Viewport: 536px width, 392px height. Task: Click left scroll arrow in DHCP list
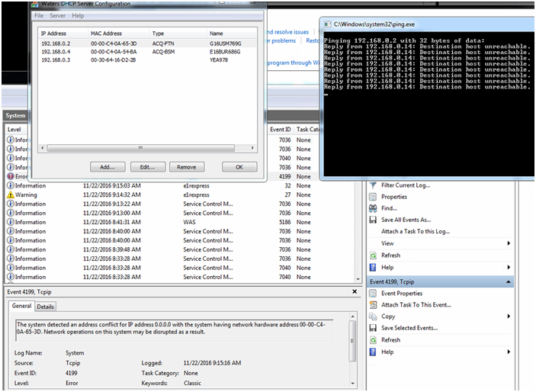pos(43,148)
